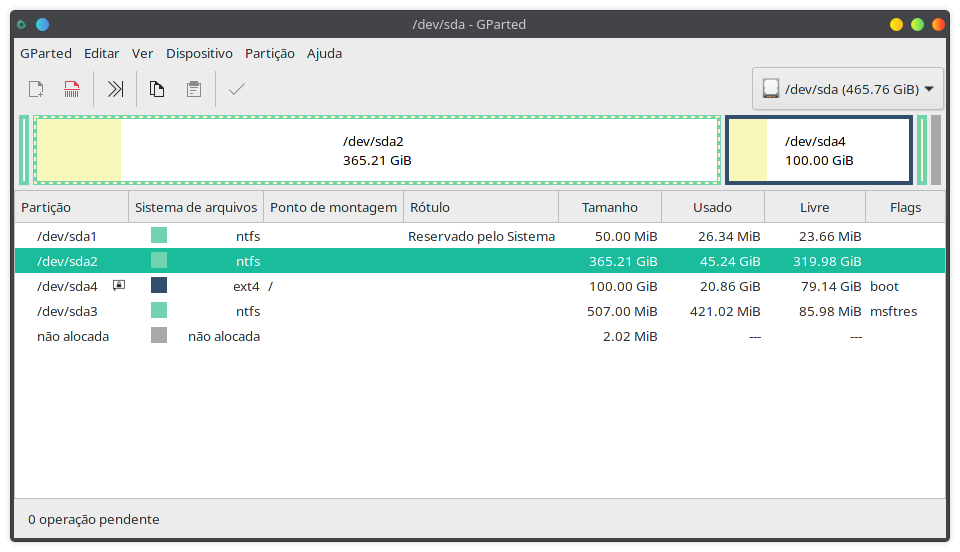This screenshot has height=552, width=960.
Task: Select the /dev/sda1 partition row
Action: click(480, 236)
